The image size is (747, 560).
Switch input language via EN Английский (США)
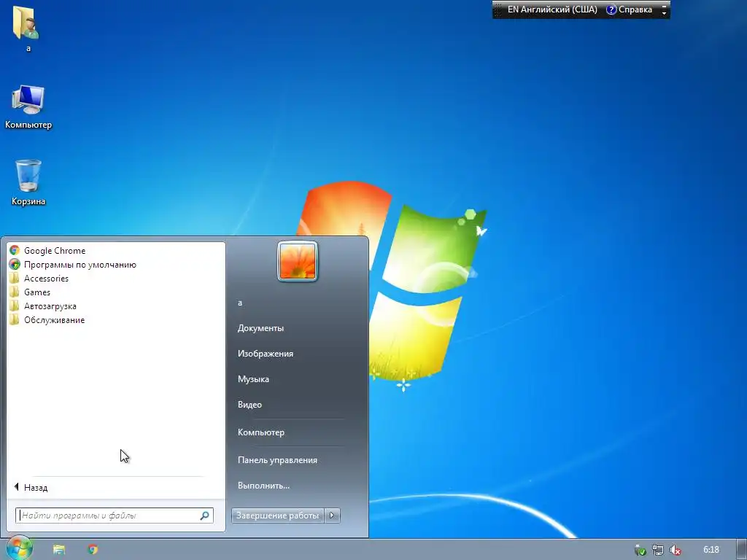(x=552, y=9)
